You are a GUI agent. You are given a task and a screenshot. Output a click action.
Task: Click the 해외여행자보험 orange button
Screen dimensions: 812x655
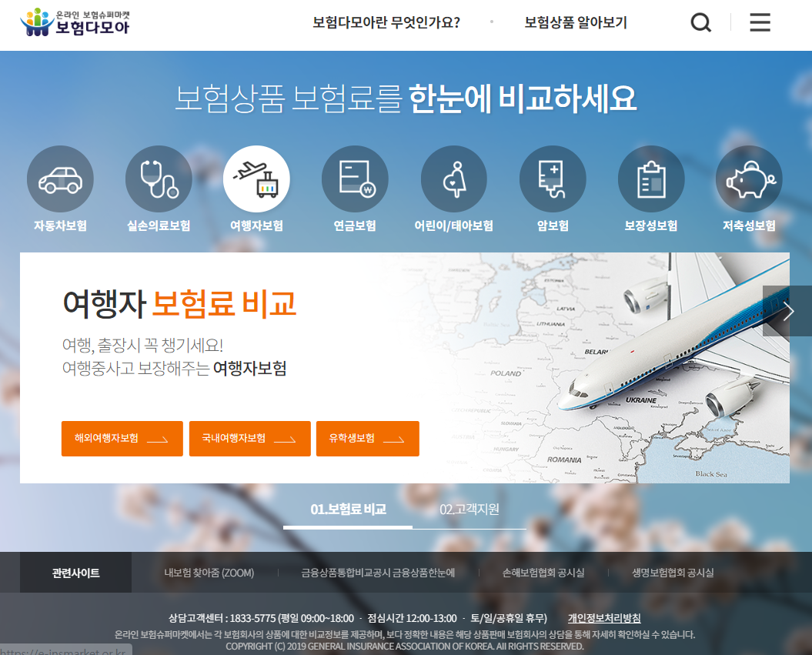pyautogui.click(x=122, y=439)
